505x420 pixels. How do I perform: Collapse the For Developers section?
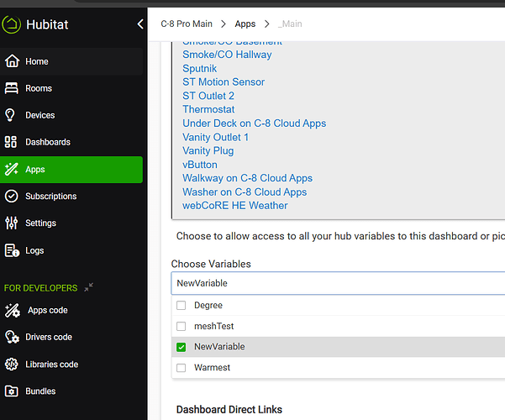(88, 287)
